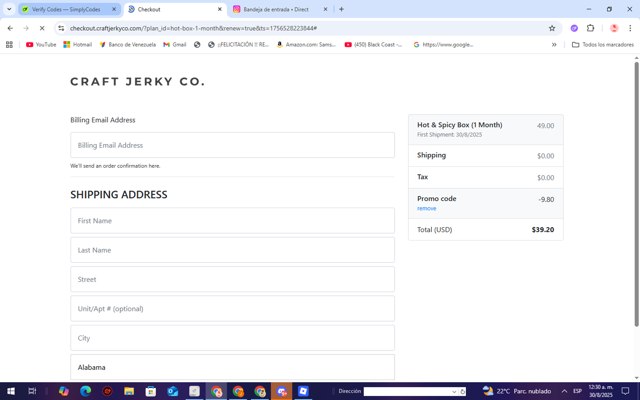Open the https://www.google bookmark
This screenshot has width=640, height=400.
[x=443, y=44]
